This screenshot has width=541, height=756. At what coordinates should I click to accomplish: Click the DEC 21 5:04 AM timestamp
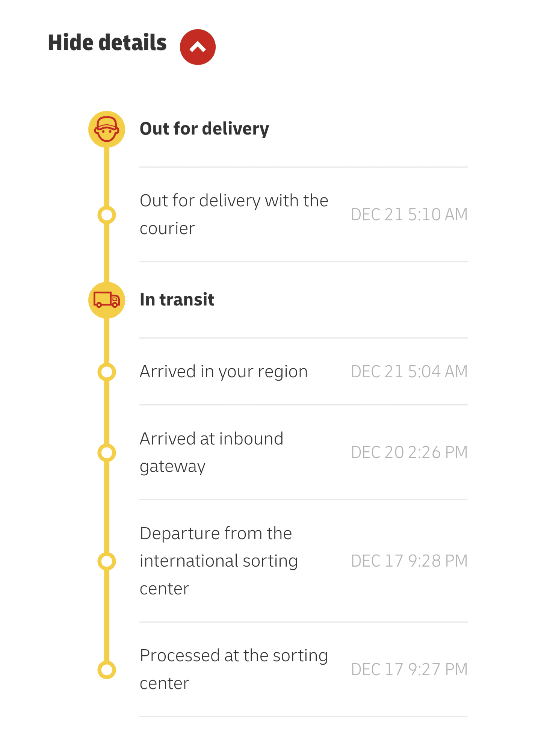[409, 372]
